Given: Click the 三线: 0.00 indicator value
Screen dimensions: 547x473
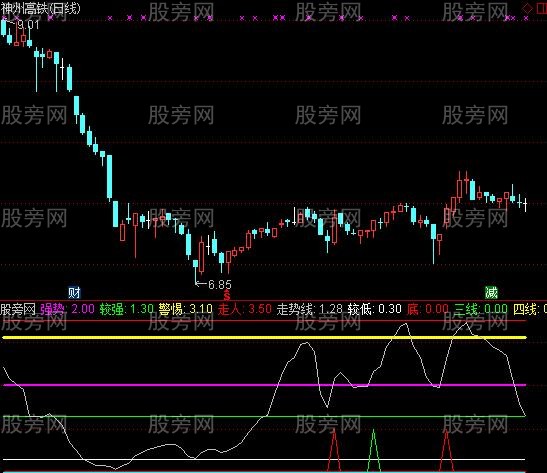Looking at the screenshot, I should 481,309.
